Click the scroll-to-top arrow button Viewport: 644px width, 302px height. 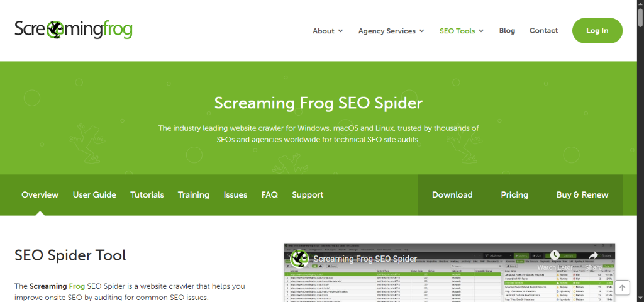(x=622, y=288)
